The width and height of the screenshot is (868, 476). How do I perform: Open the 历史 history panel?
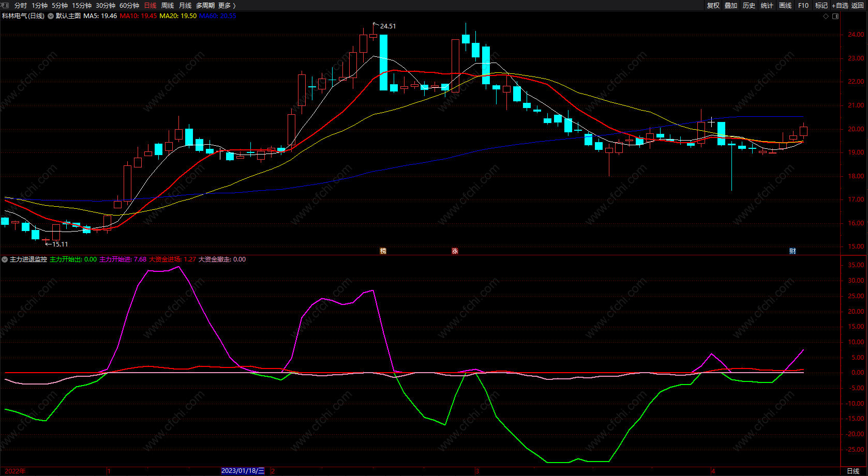point(749,6)
